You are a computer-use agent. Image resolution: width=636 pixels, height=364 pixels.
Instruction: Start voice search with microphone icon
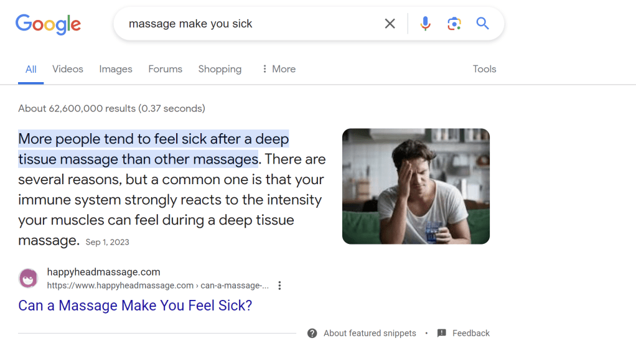coord(426,24)
